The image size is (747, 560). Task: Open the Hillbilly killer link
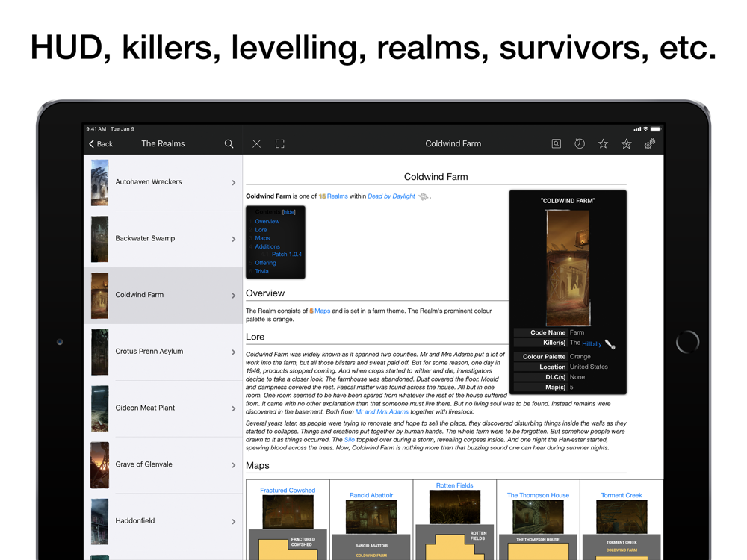click(592, 343)
